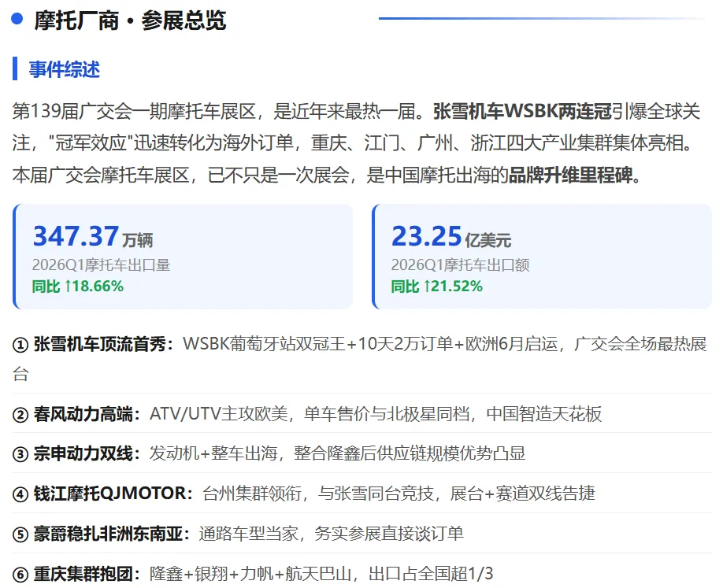Click the text ATV/UTV主攻欧美
This screenshot has width=723, height=588.
click(x=219, y=414)
